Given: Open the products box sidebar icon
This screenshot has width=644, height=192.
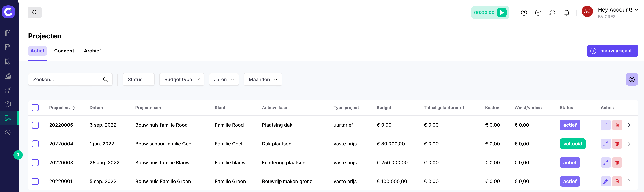Looking at the screenshot, I should (8, 104).
